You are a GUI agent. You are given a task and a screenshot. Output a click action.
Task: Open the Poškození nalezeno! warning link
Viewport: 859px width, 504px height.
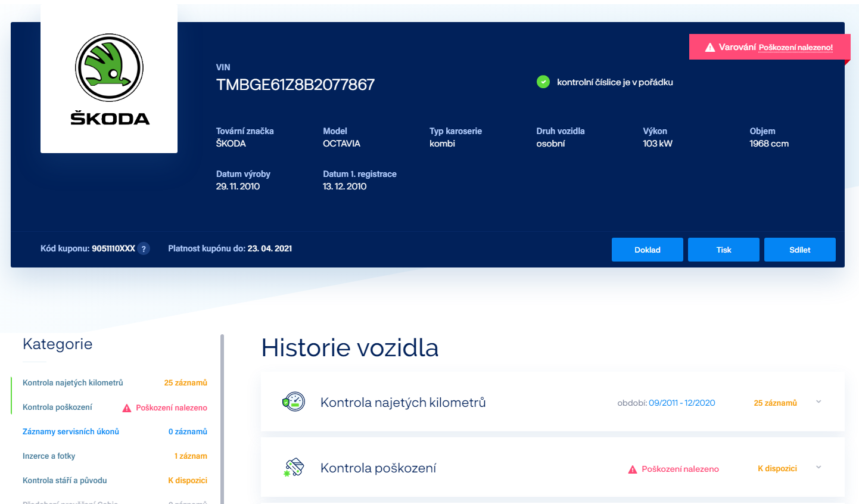[x=795, y=48]
